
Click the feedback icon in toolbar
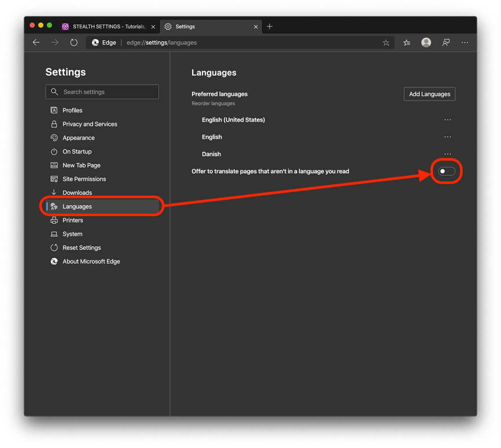[x=446, y=42]
